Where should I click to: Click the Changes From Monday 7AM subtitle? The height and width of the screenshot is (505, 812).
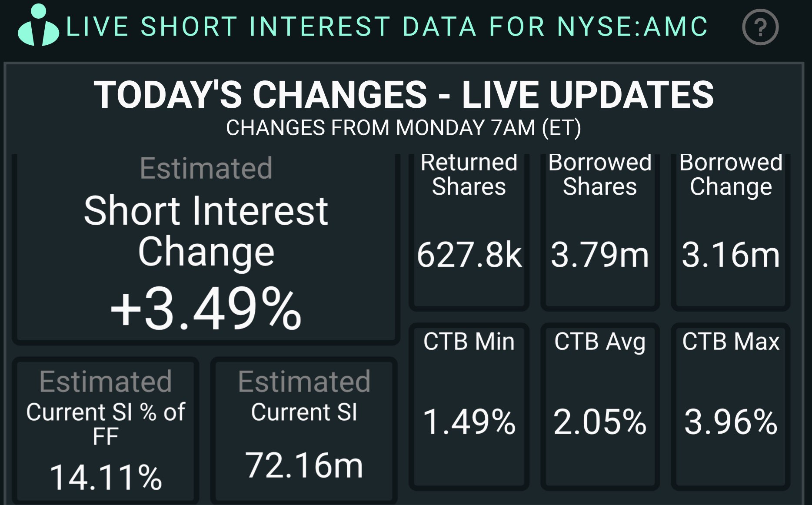tap(403, 128)
